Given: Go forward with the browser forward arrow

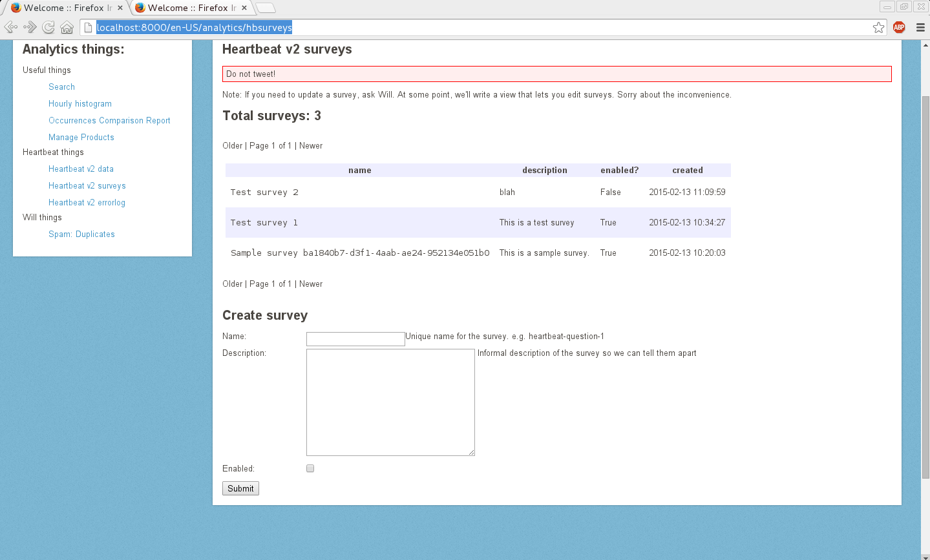Looking at the screenshot, I should tap(30, 27).
